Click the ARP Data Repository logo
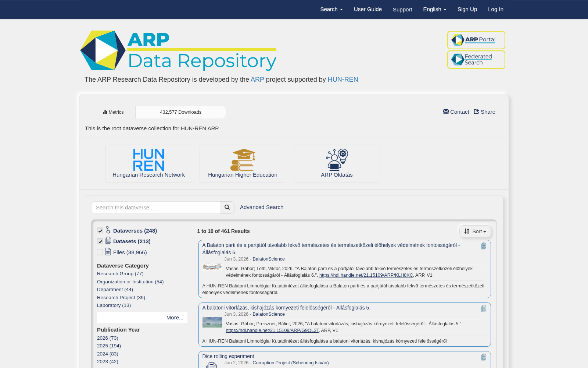The width and height of the screenshot is (588, 368). pos(178,50)
